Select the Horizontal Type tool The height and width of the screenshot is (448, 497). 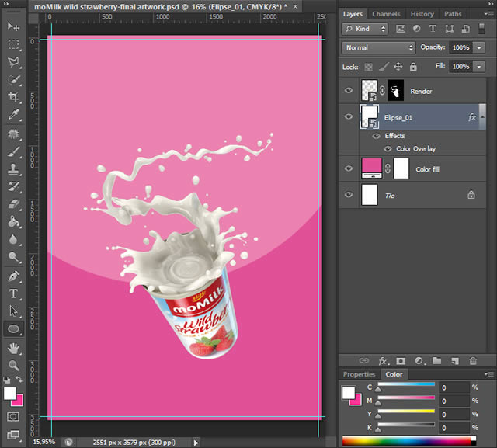tap(13, 293)
